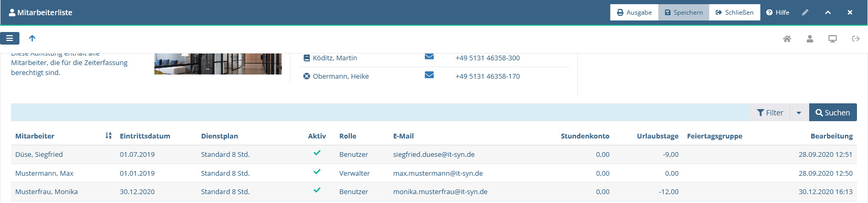Click the search input field
This screenshot has height=203, width=868.
tap(380, 113)
